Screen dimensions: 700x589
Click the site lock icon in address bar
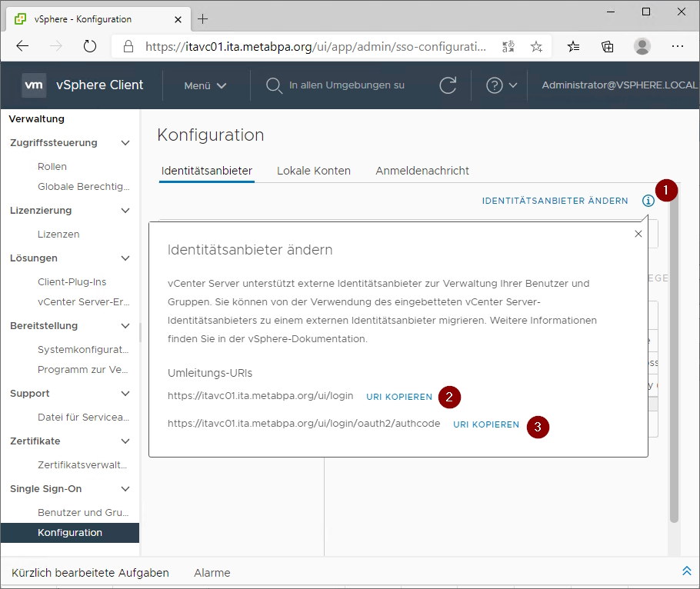128,46
